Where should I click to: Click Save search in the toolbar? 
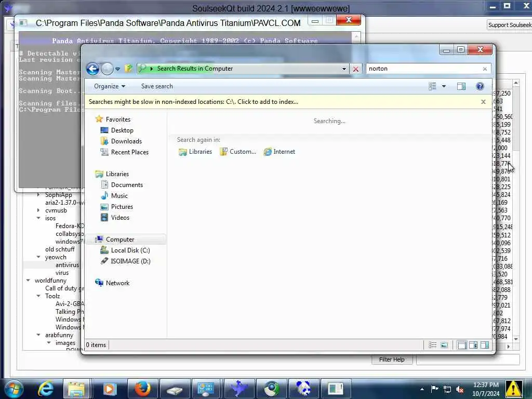tap(157, 86)
